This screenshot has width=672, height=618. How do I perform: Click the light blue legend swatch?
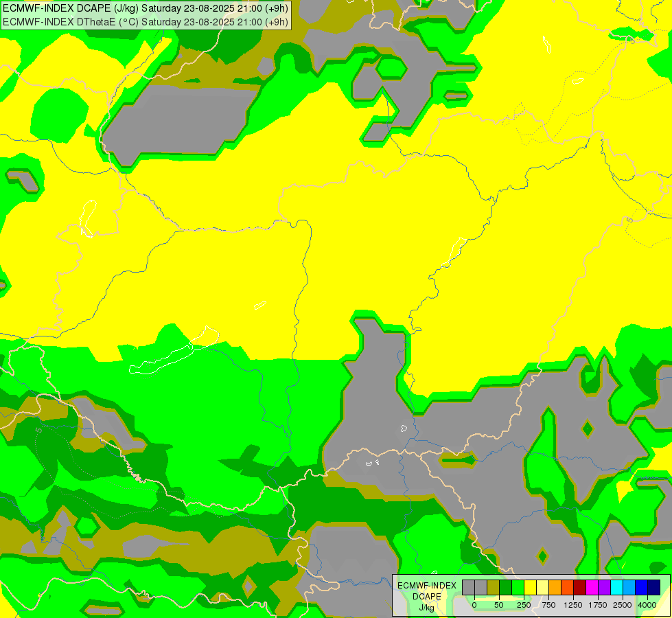coord(629,587)
